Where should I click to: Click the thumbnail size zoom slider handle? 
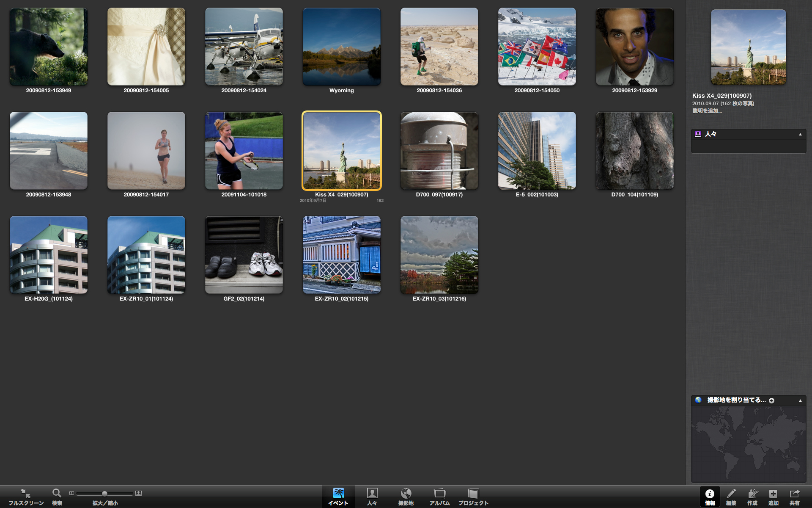pos(104,494)
